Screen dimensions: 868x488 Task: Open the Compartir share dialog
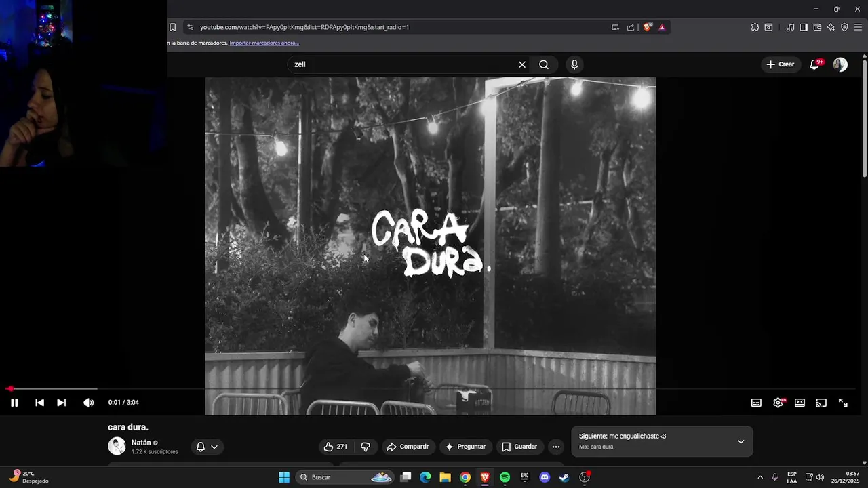click(x=408, y=447)
